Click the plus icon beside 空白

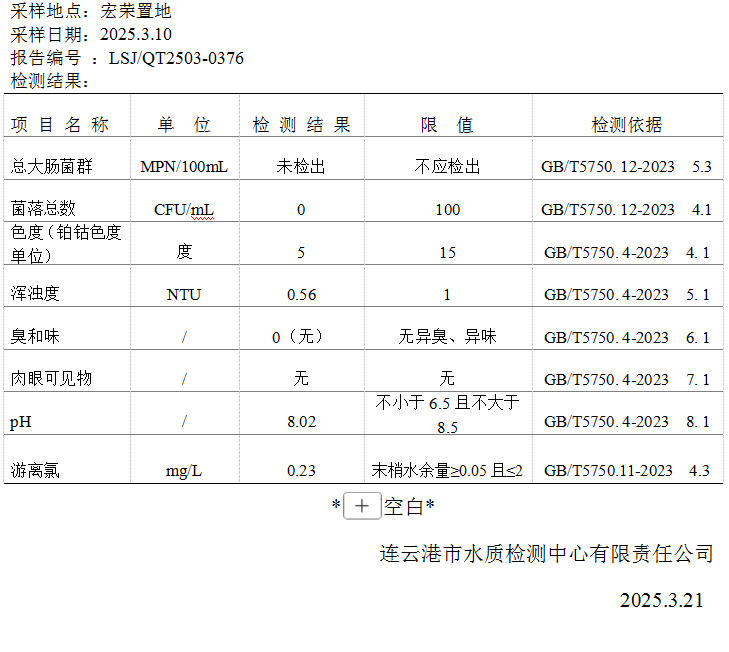(x=361, y=507)
